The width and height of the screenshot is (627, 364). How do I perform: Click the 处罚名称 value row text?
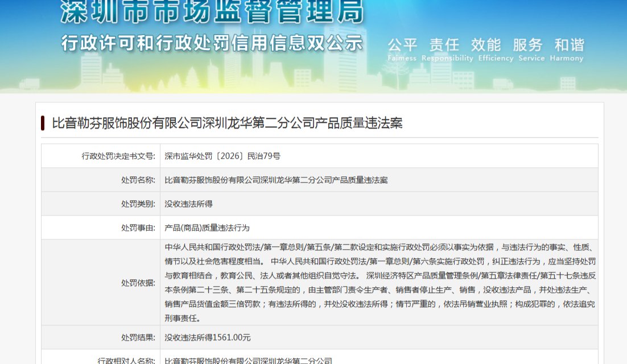tap(276, 180)
